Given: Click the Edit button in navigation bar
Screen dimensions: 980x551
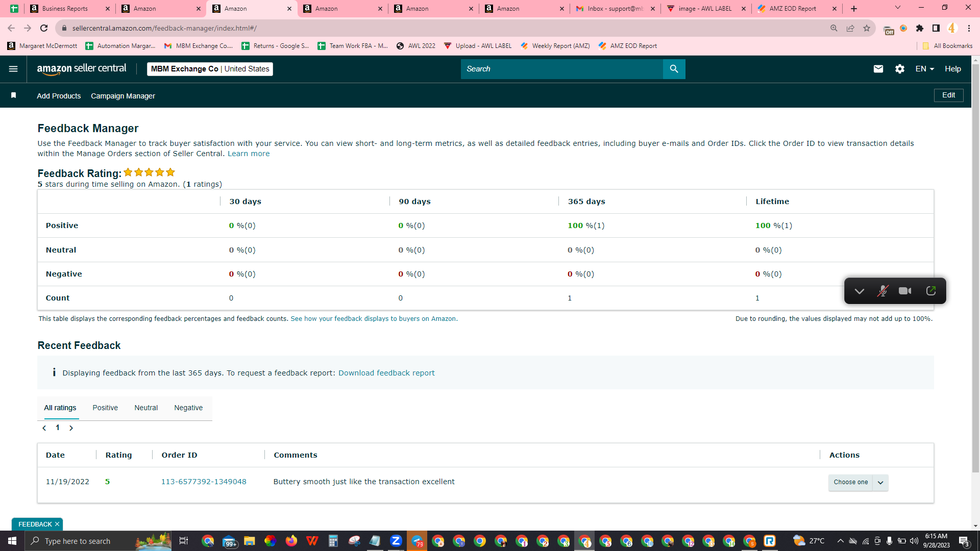Looking at the screenshot, I should point(948,95).
